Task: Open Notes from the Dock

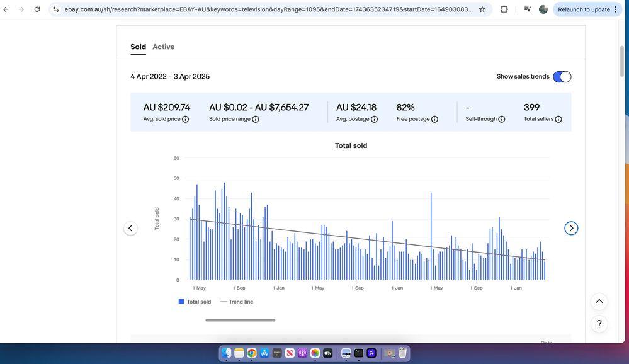Action: (x=239, y=353)
